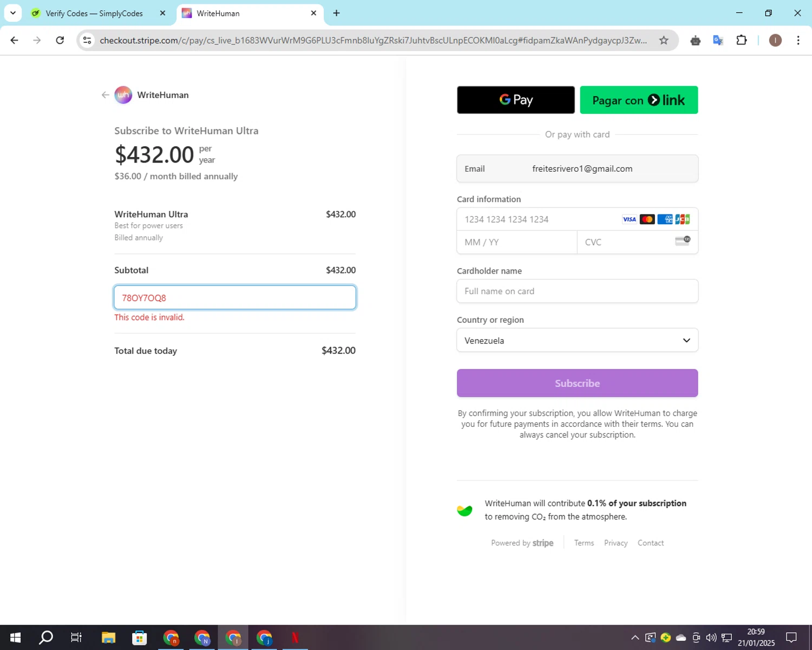This screenshot has width=812, height=650.
Task: Reload the checkout page
Action: [60, 40]
